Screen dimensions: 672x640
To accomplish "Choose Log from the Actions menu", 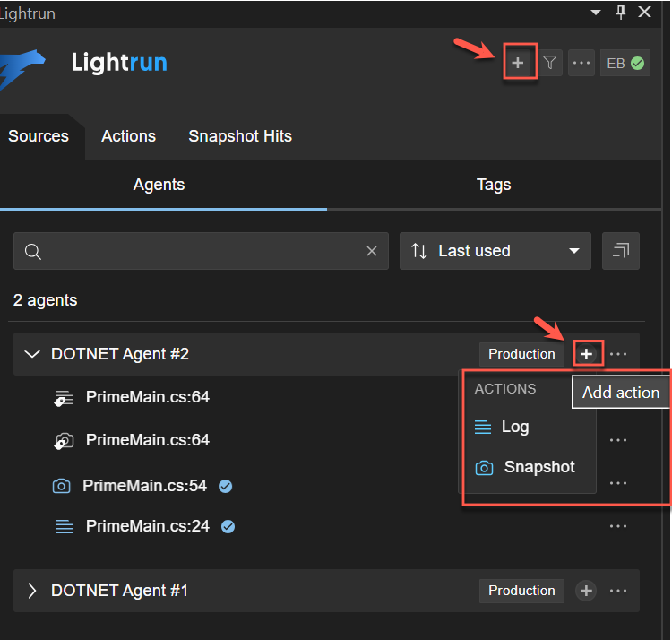I will (x=514, y=427).
